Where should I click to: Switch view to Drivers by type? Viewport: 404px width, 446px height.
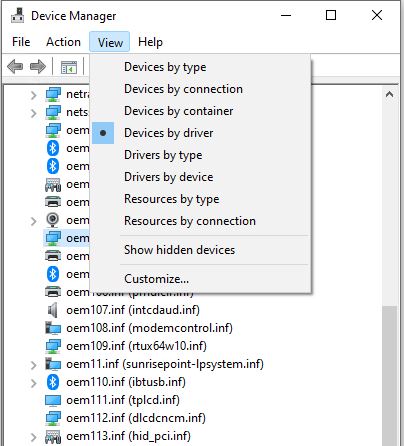click(200, 155)
